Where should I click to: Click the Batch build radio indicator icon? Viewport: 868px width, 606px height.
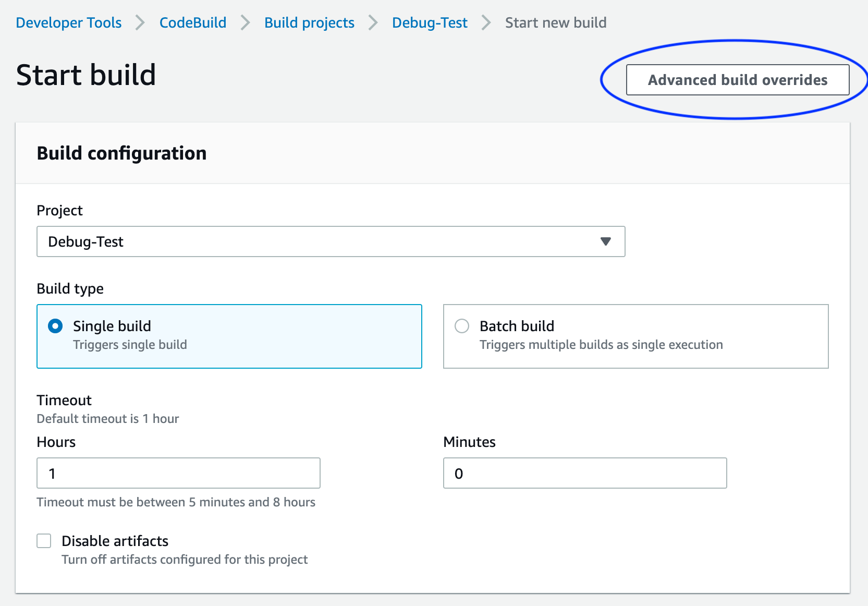[x=461, y=325]
